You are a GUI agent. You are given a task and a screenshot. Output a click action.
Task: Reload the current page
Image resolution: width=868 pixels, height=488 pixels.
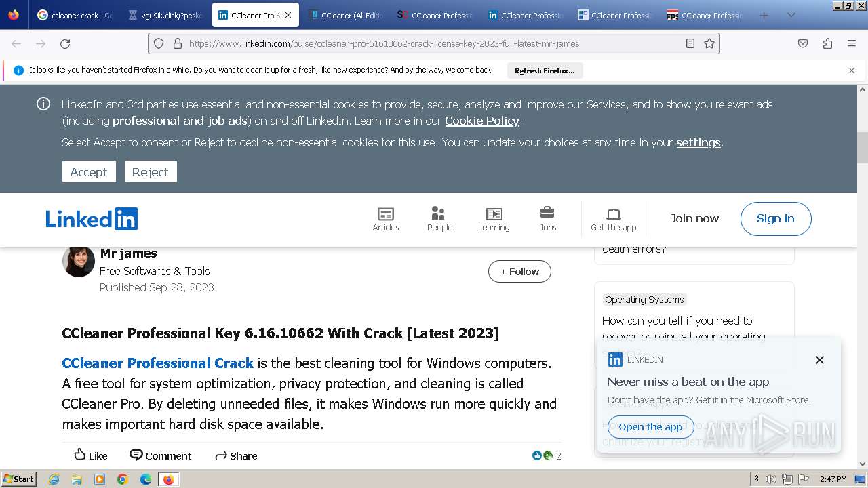click(65, 43)
